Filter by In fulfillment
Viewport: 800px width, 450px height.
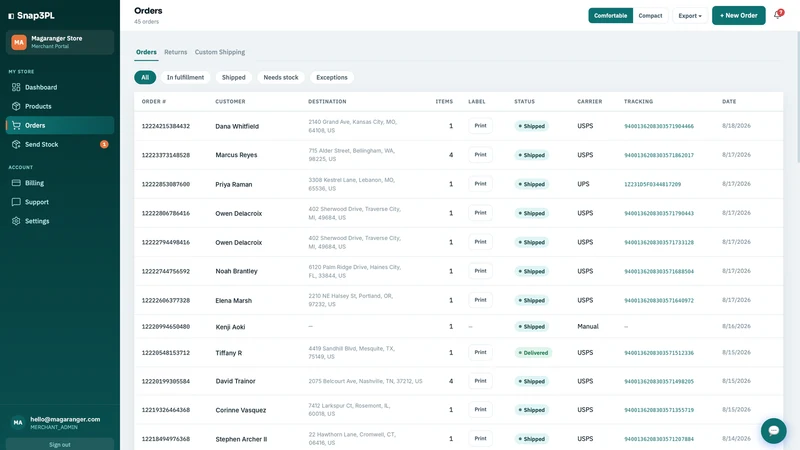[x=185, y=78]
